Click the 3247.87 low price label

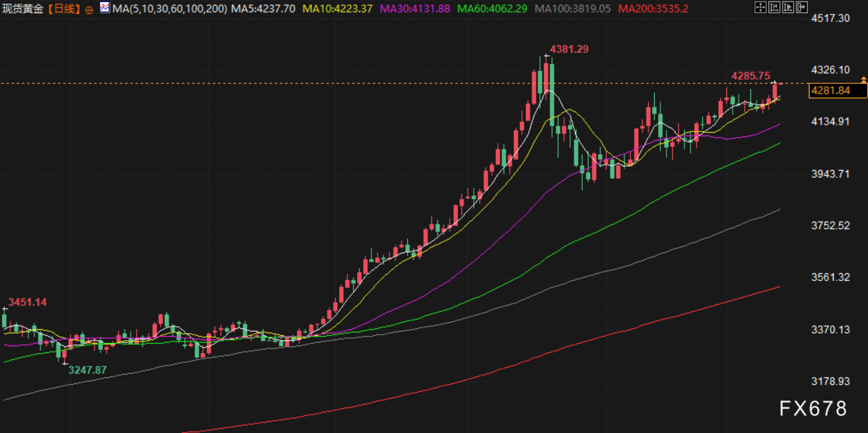point(87,370)
